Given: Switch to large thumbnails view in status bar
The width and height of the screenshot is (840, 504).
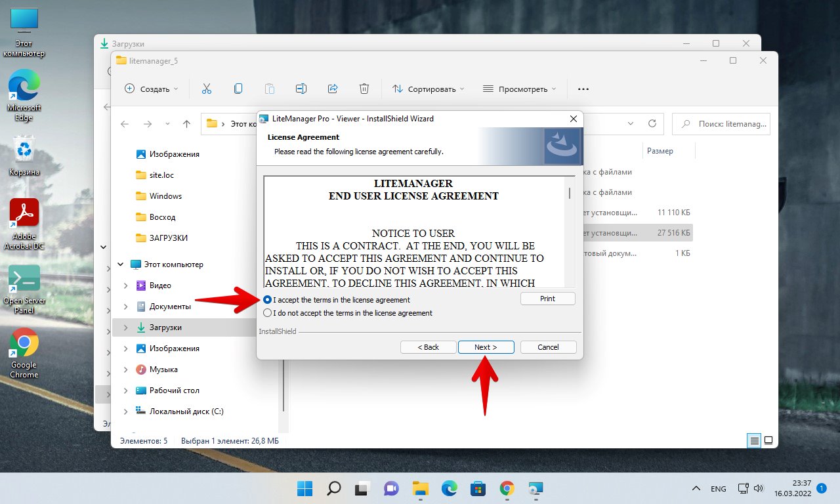Looking at the screenshot, I should (768, 440).
